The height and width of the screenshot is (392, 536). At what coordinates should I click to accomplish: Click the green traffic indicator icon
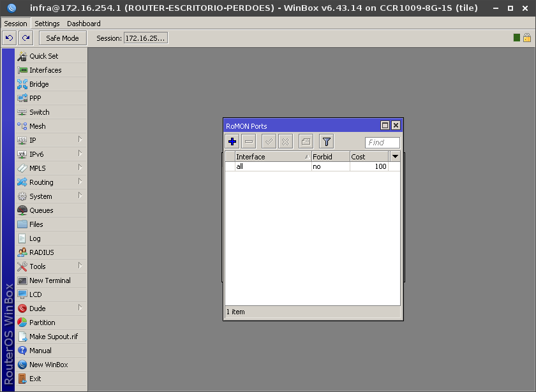coord(517,38)
